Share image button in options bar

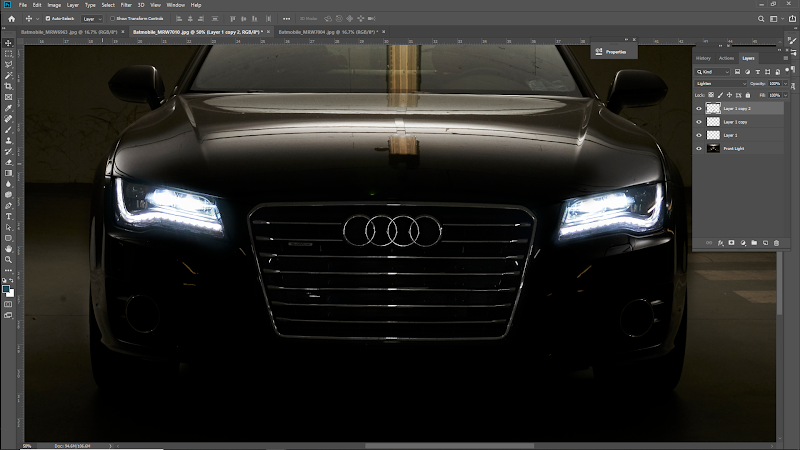pos(792,19)
